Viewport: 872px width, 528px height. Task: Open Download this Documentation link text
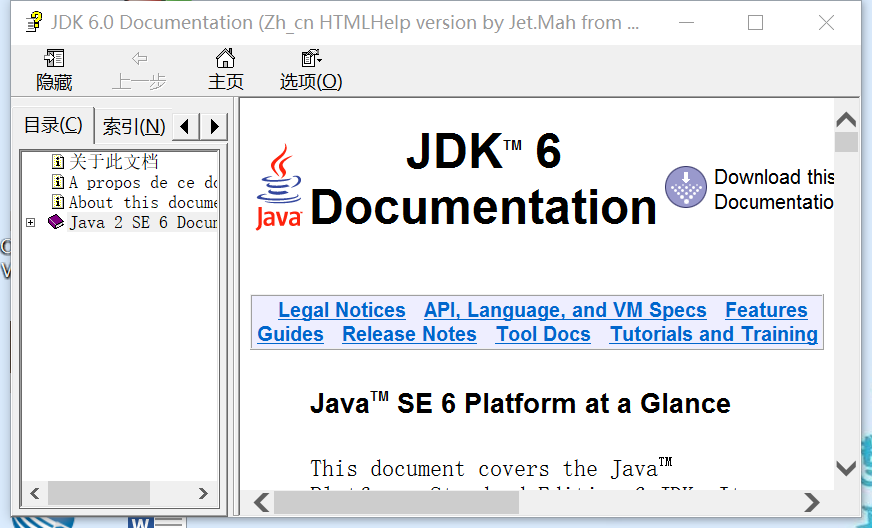[774, 189]
